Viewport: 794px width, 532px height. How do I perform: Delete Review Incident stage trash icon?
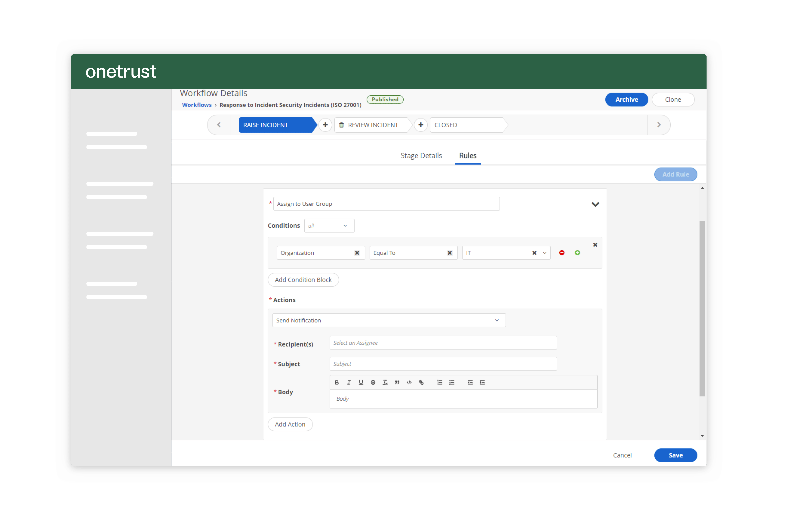point(341,125)
